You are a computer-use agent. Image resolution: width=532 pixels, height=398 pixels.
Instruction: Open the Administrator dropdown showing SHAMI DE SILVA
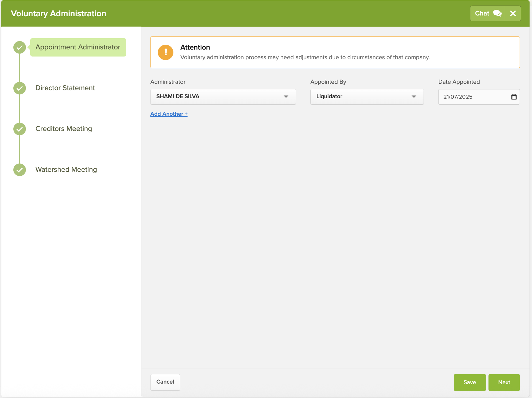tap(223, 97)
